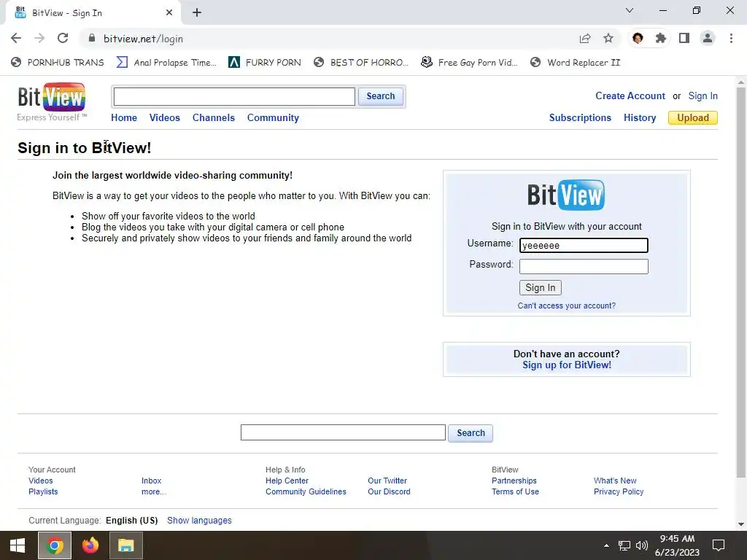Click the Password input field
The image size is (747, 560).
[x=584, y=266]
